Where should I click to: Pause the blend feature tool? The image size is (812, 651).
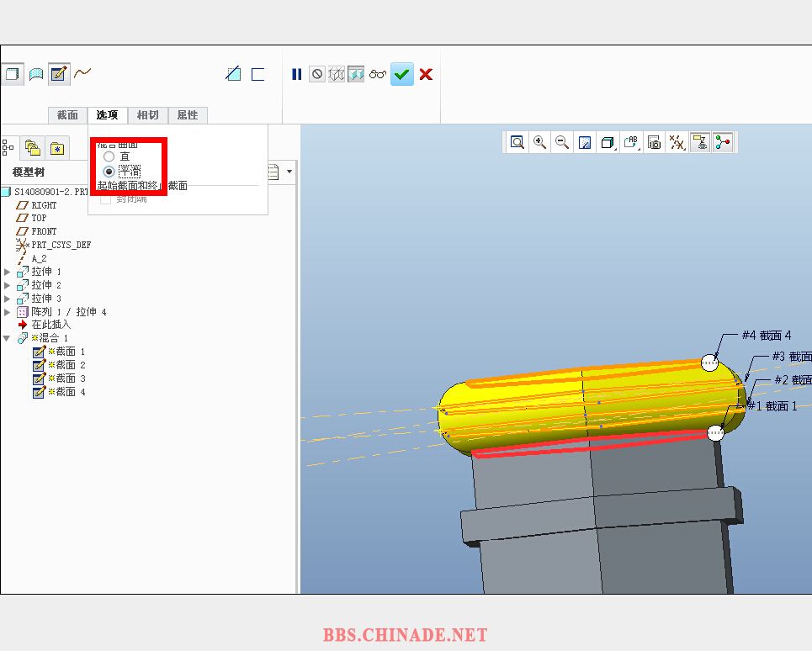(x=296, y=74)
